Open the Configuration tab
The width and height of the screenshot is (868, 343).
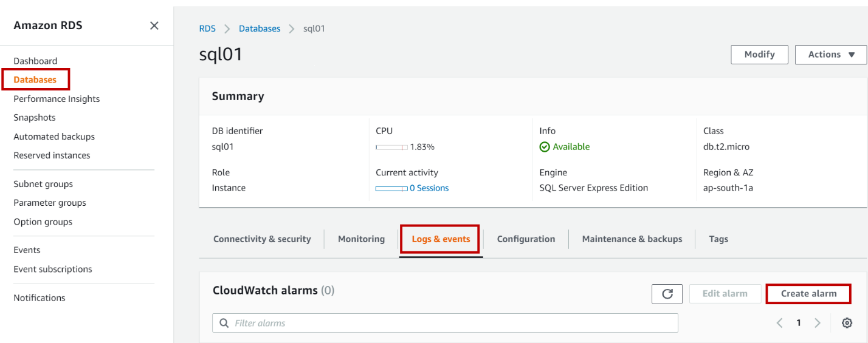coord(526,239)
